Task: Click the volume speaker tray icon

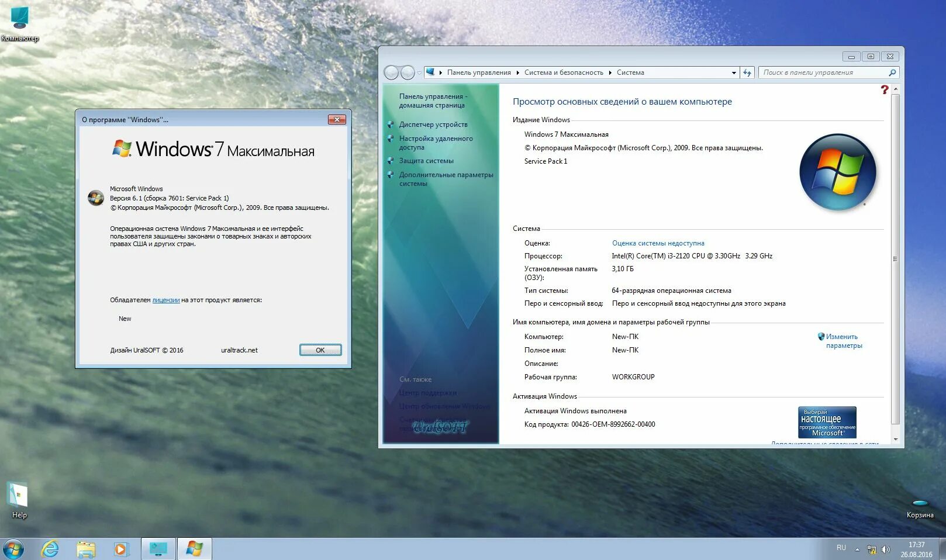Action: (x=886, y=549)
